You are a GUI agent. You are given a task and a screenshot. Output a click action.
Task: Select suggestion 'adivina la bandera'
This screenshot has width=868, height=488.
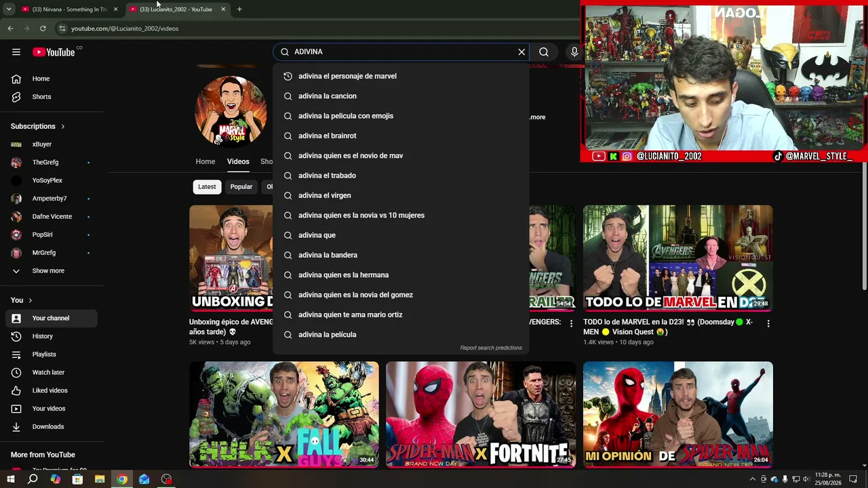click(x=401, y=255)
